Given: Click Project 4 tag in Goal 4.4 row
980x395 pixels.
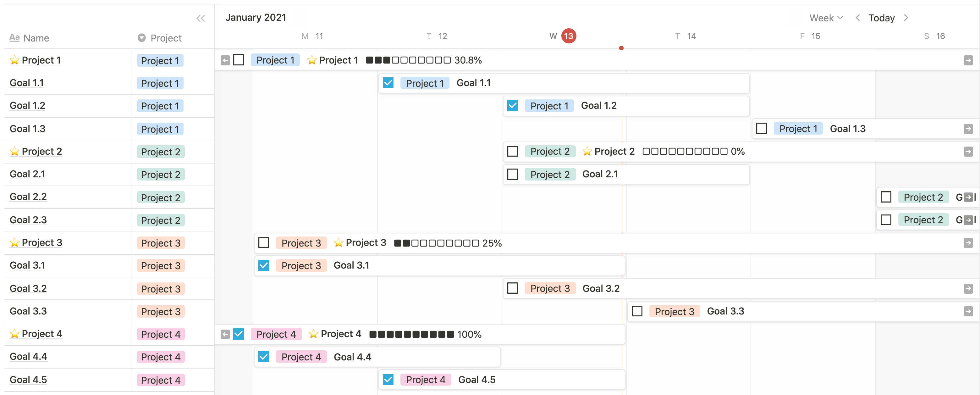Looking at the screenshot, I should 161,357.
